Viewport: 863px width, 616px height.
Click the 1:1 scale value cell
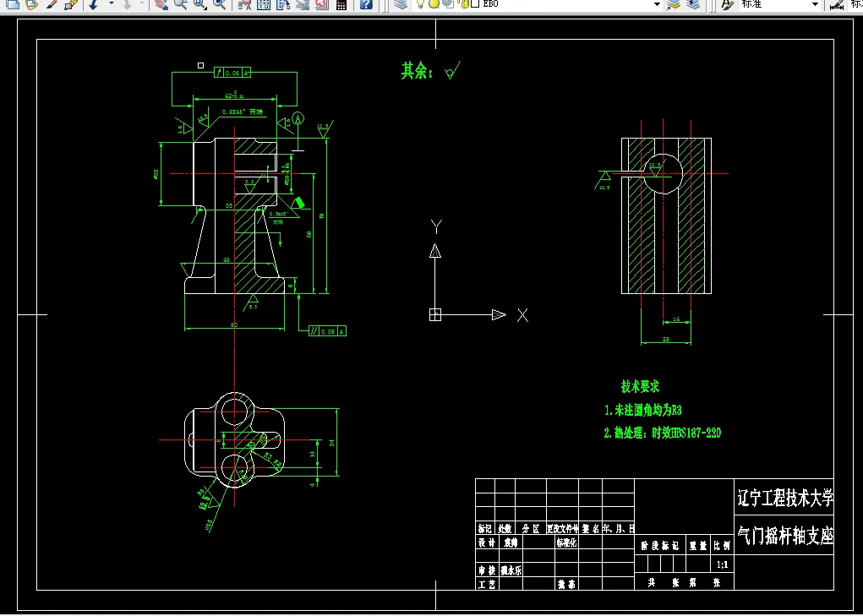coord(723,564)
